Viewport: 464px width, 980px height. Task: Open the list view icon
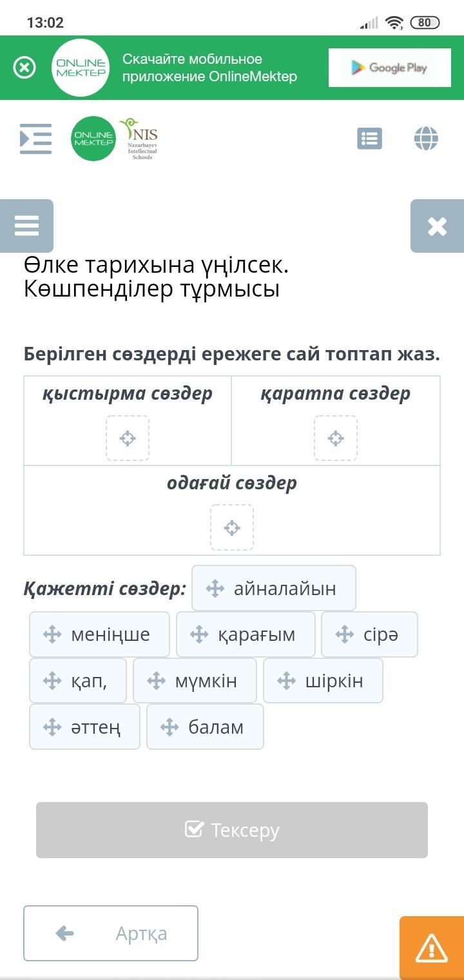[369, 139]
